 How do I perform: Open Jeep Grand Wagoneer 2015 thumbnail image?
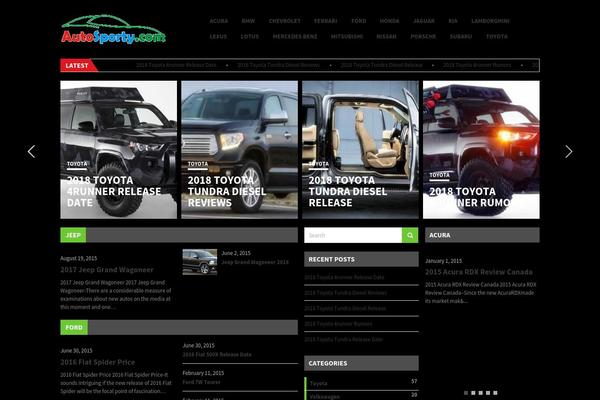coord(200,262)
